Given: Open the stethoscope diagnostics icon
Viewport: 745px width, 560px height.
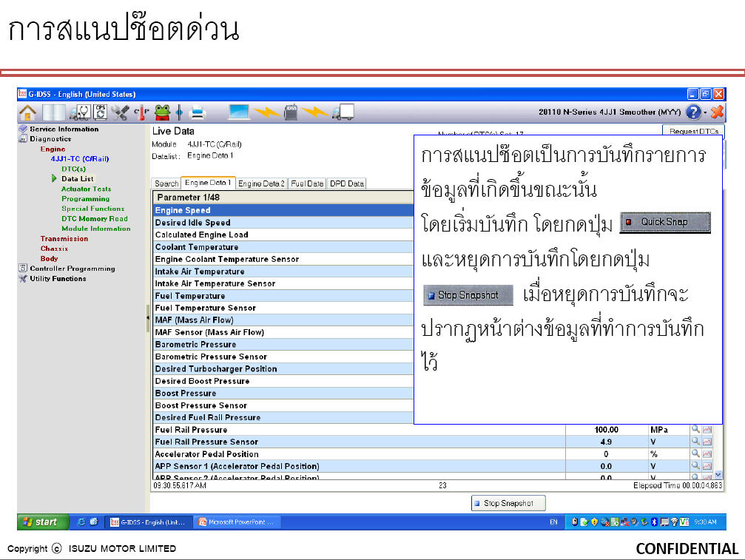Looking at the screenshot, I should (x=80, y=112).
